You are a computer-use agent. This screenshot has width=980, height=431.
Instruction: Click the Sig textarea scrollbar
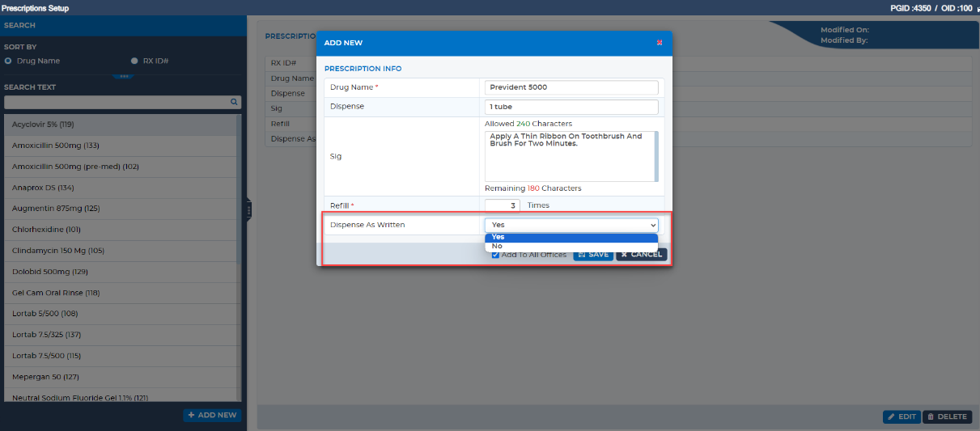(656, 156)
